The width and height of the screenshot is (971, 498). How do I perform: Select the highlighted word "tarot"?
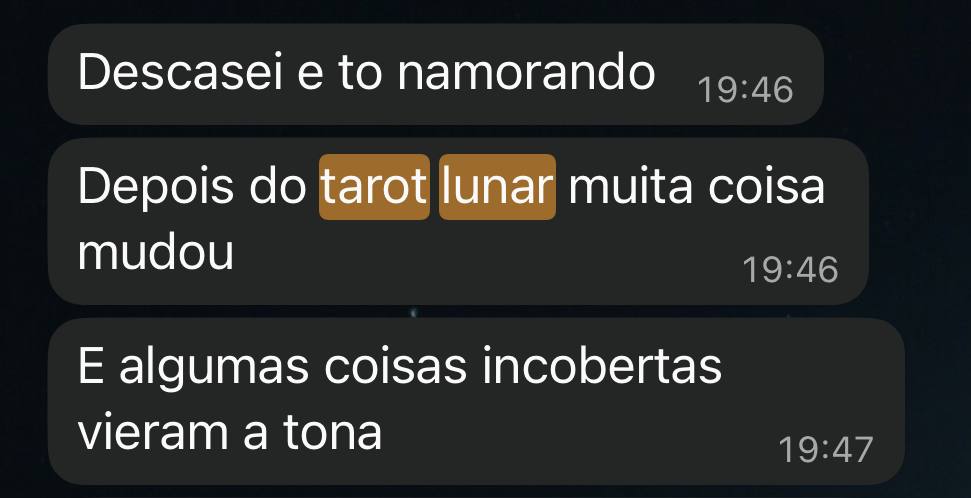click(374, 186)
